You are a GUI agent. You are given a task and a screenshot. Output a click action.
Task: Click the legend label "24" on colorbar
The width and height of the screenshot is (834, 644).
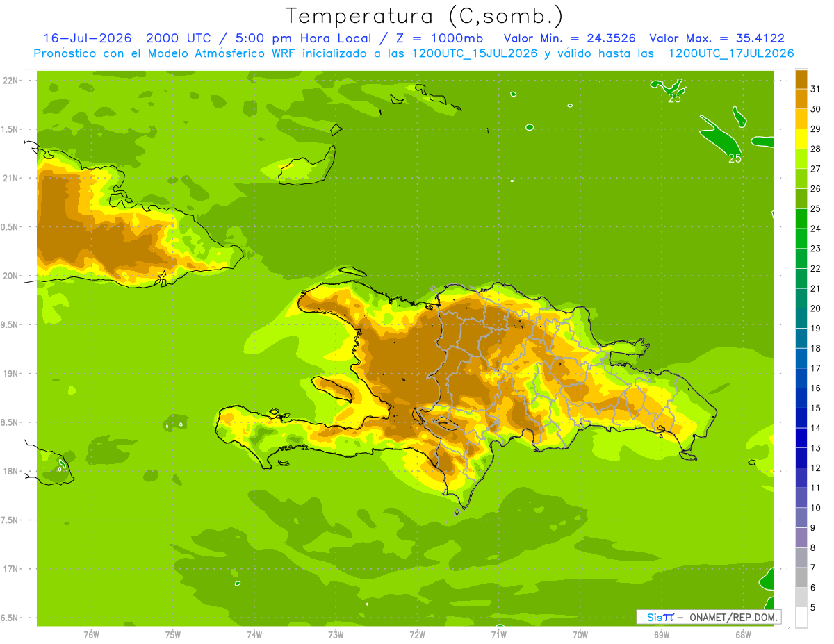click(x=816, y=229)
